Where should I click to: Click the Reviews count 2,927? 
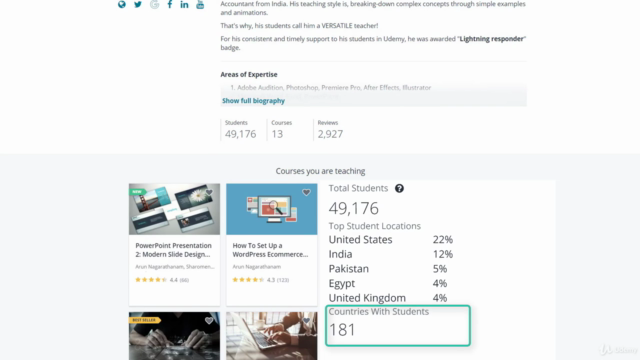tap(330, 134)
